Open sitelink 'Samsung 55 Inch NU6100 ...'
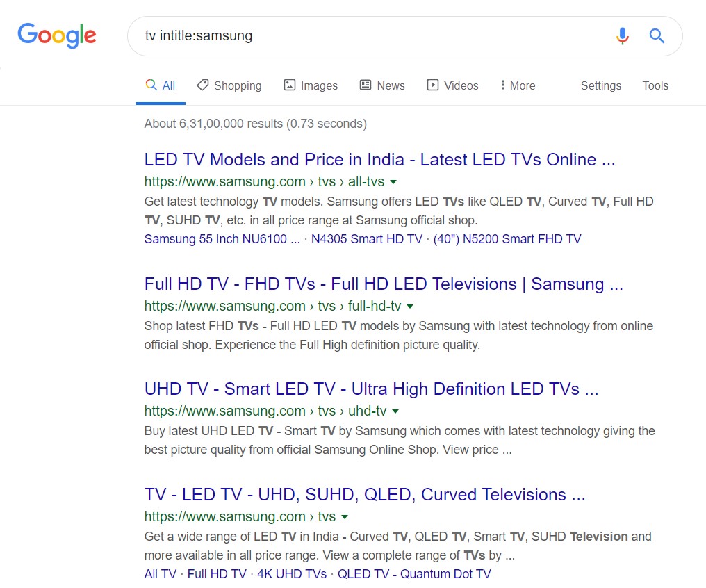Viewport: 706px width, 588px height. [x=222, y=239]
